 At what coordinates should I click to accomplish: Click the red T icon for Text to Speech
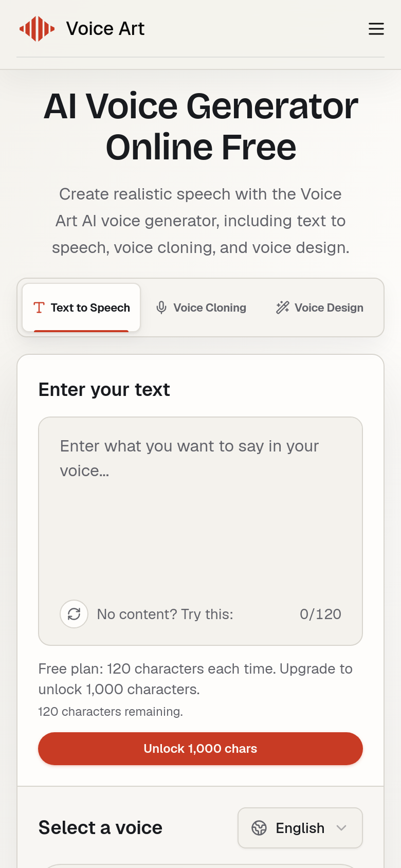[x=39, y=308]
